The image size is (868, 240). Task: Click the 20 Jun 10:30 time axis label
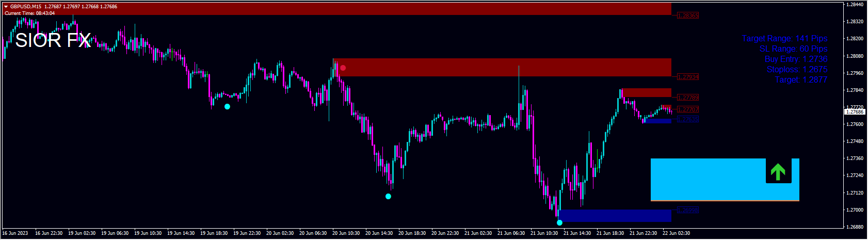(346, 233)
